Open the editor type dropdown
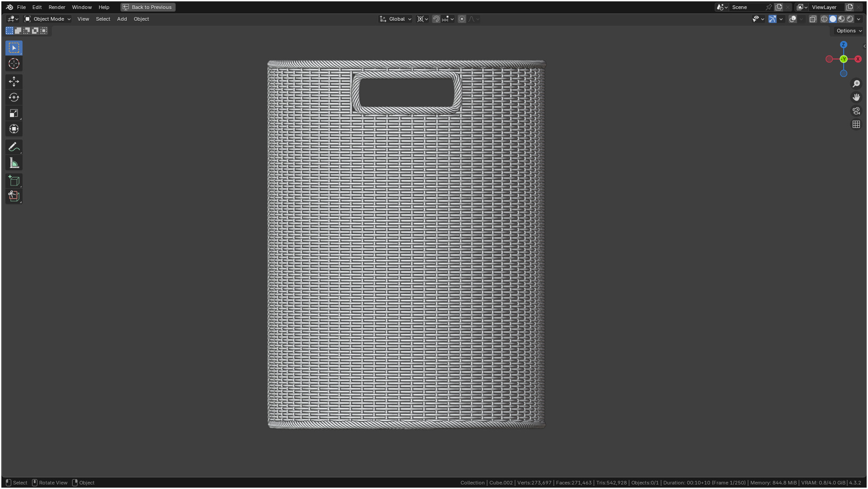 [x=13, y=19]
